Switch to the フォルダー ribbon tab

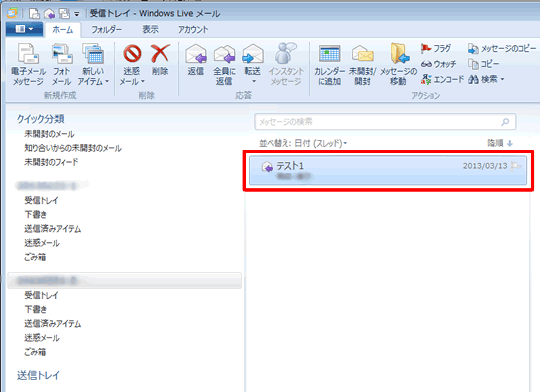pyautogui.click(x=106, y=30)
